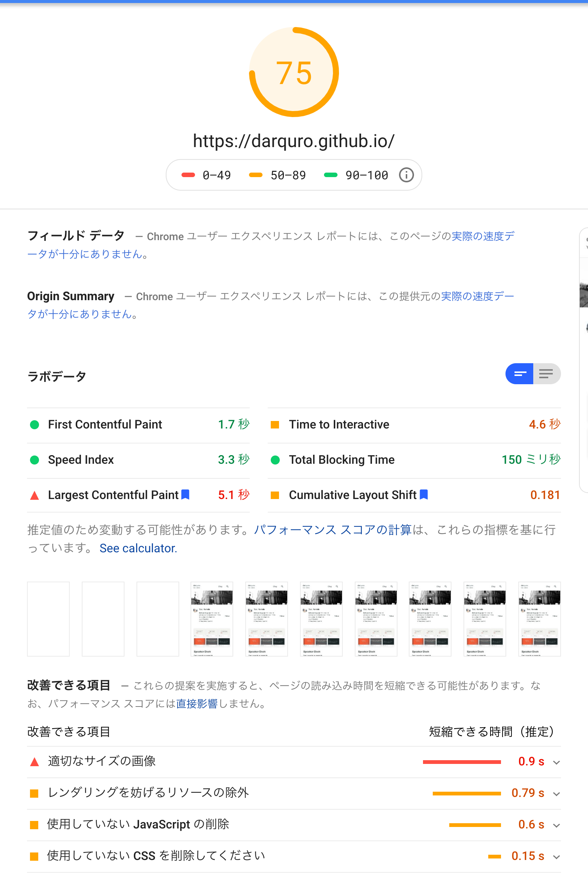Switch to expanded metrics view toggle
The image size is (588, 896).
click(x=547, y=373)
